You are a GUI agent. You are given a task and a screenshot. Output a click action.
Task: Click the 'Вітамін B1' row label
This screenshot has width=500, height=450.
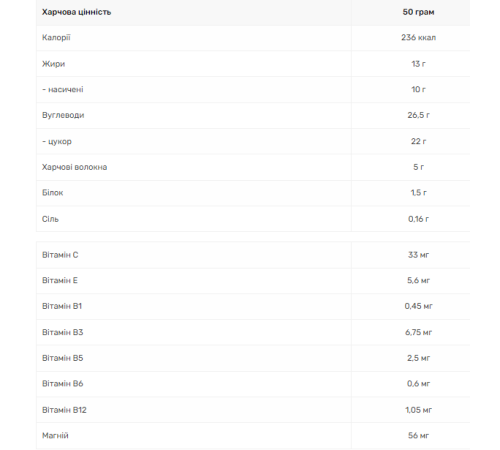(x=62, y=306)
